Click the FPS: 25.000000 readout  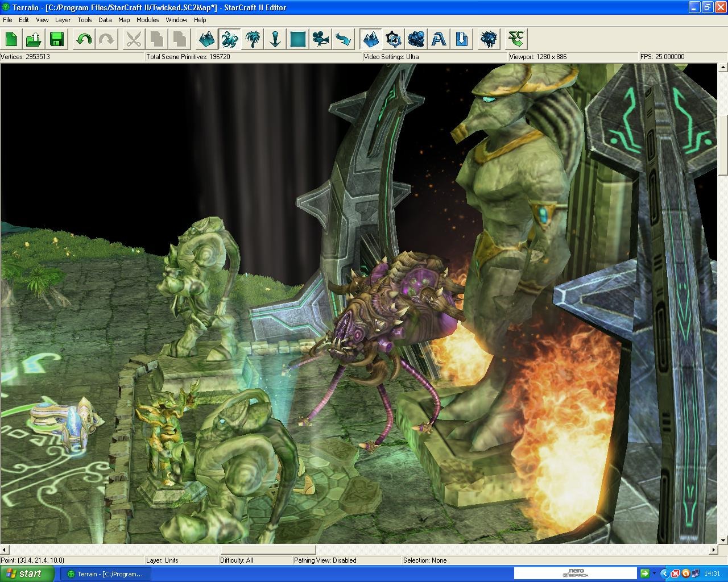click(663, 57)
